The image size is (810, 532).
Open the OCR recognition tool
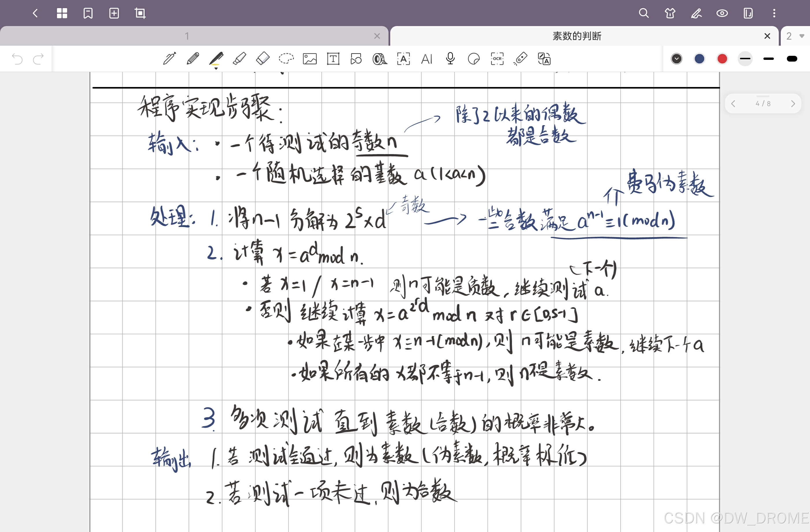[x=497, y=59]
